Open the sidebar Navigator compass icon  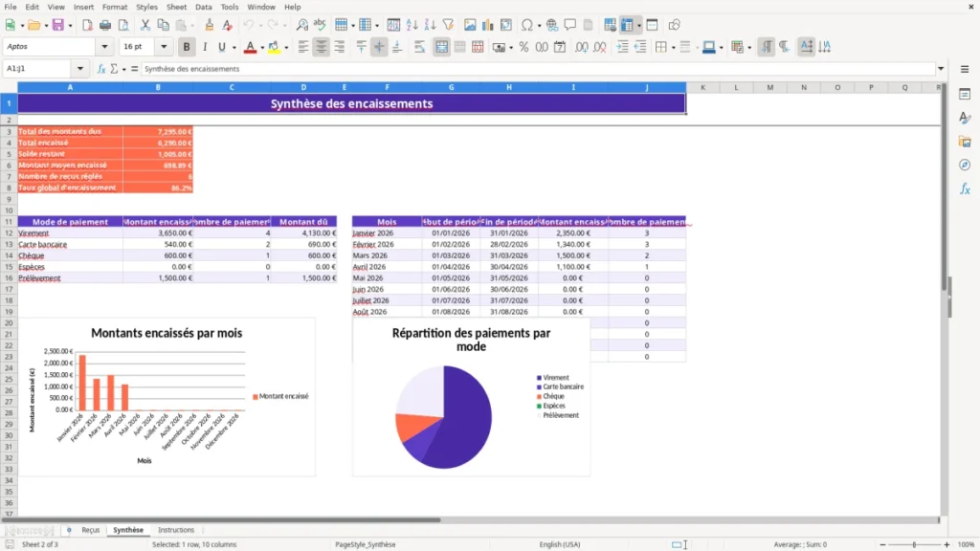(965, 165)
